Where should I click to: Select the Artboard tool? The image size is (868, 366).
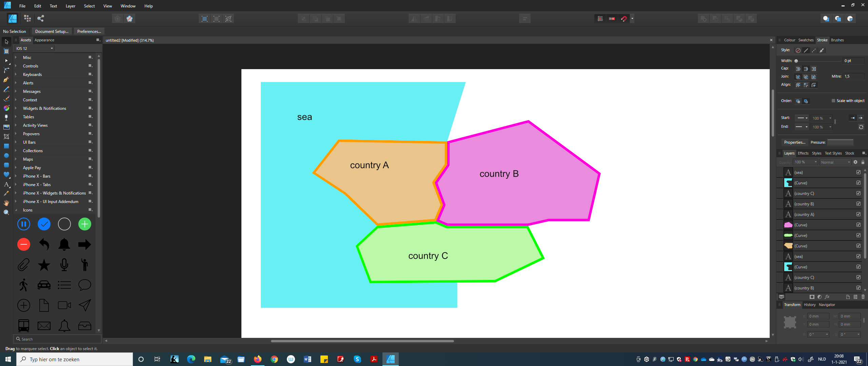pyautogui.click(x=6, y=51)
